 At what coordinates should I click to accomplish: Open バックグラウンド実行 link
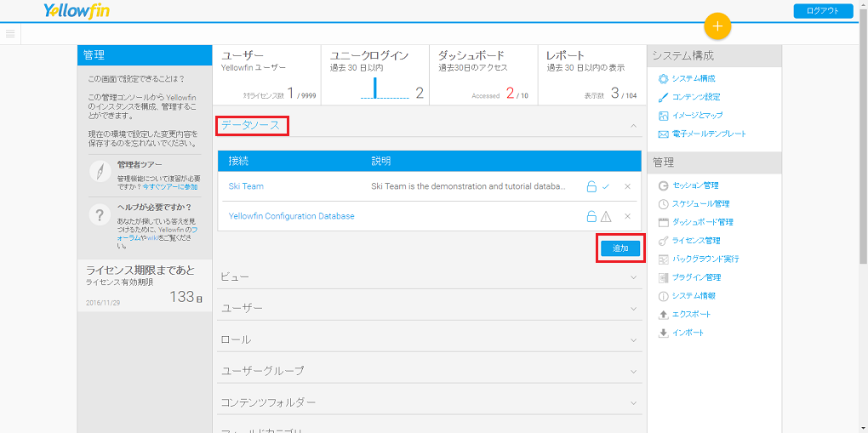[705, 259]
